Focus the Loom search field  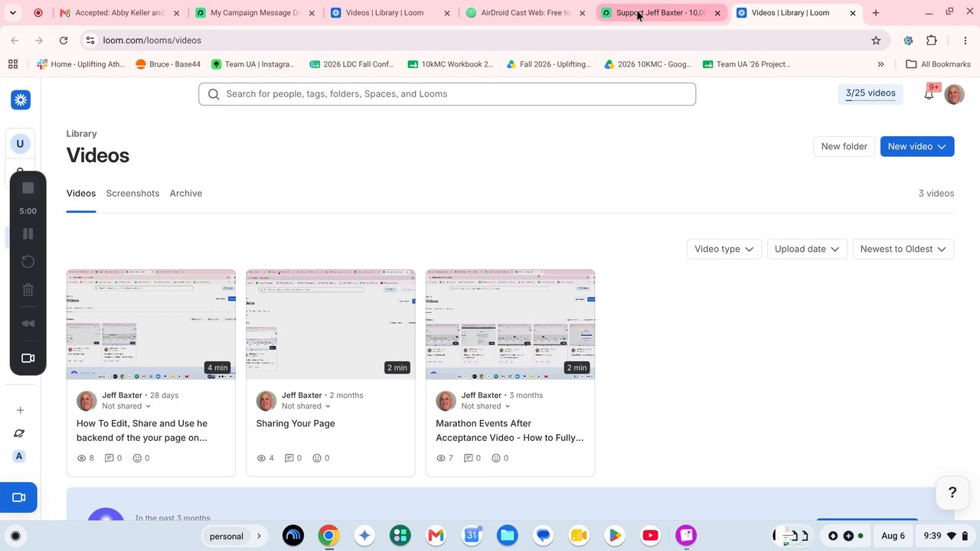pos(447,94)
